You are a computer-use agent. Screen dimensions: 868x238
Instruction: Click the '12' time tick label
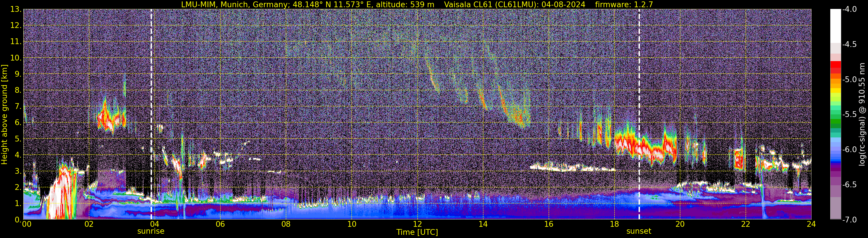417,224
